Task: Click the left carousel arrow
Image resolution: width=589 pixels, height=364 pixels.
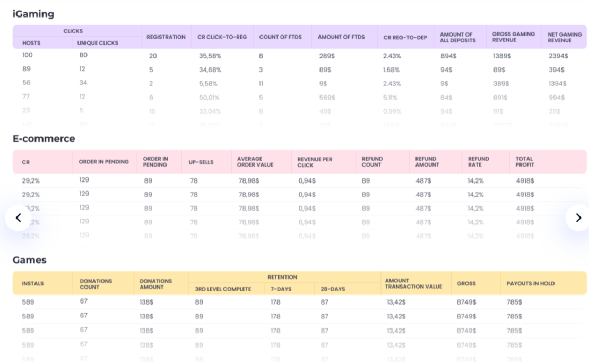Action: coord(19,218)
